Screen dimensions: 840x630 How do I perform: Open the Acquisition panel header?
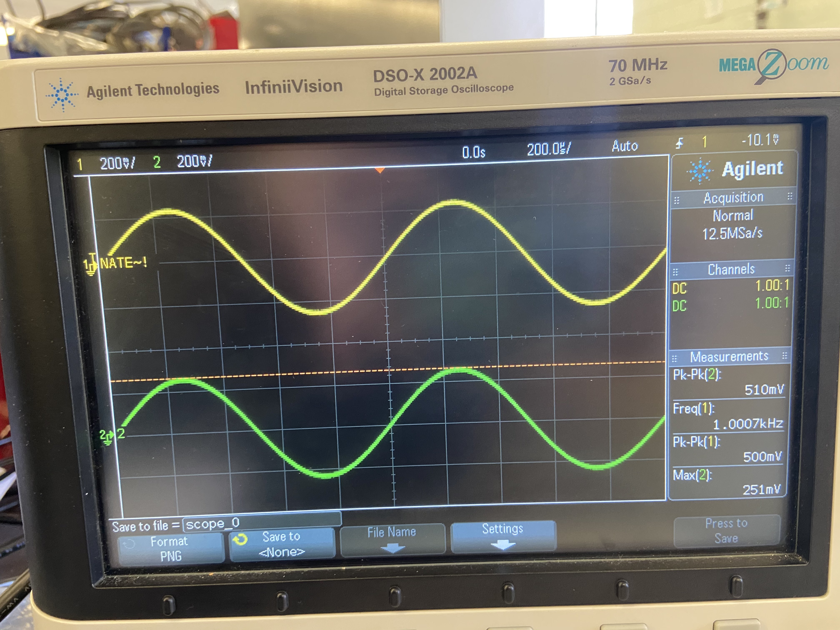(x=733, y=198)
